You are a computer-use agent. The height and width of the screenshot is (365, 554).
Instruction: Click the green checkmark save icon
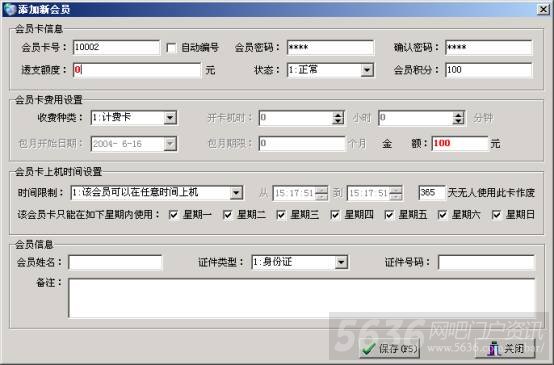pyautogui.click(x=370, y=349)
